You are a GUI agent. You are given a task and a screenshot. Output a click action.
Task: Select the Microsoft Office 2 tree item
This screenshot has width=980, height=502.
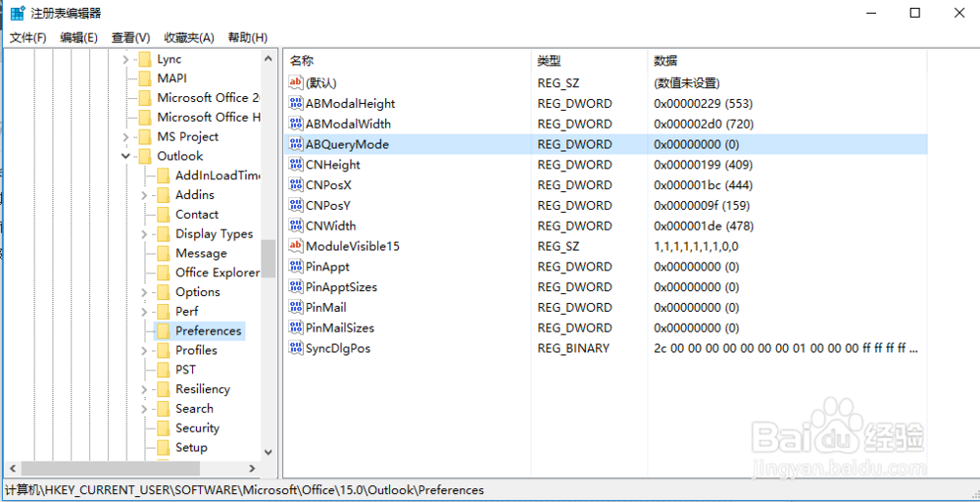[x=208, y=98]
